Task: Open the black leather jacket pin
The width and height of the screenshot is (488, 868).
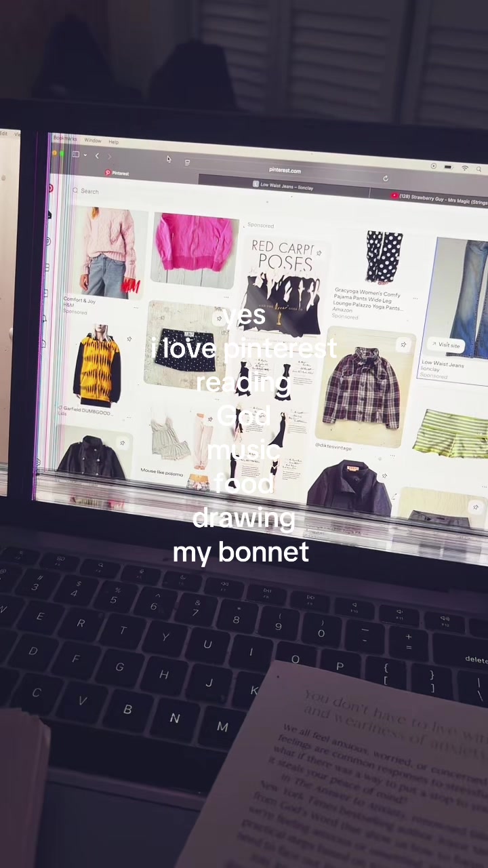Action: point(92,454)
